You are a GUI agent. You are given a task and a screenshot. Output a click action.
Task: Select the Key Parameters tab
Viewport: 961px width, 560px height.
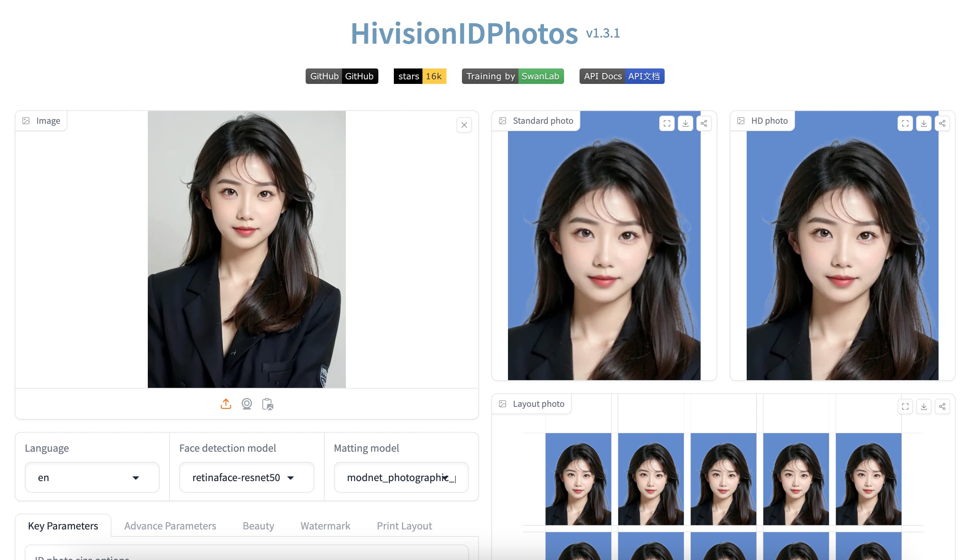point(63,526)
